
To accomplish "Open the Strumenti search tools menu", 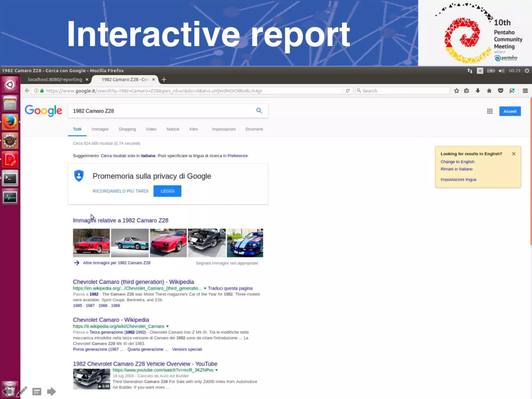I will coord(254,129).
